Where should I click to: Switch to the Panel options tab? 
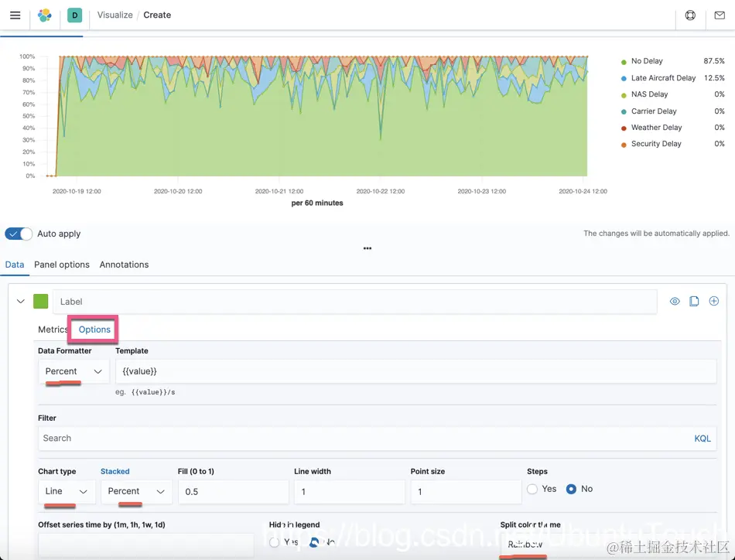click(62, 265)
